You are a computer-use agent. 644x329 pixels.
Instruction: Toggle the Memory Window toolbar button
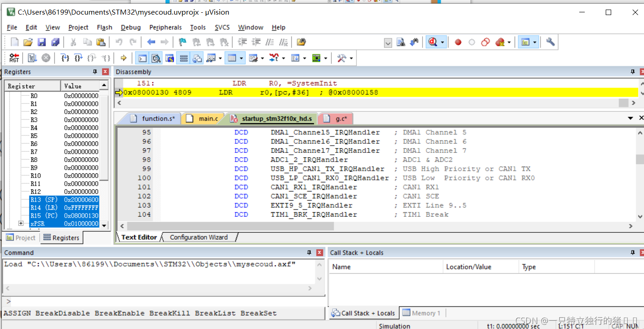coord(232,58)
